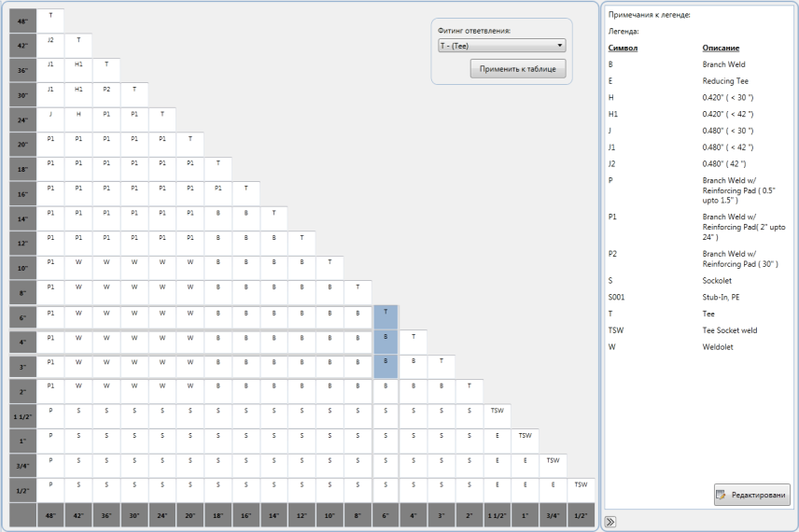The height and width of the screenshot is (532, 799).
Task: Select the 'S001' legend symbol
Action: [x=616, y=297]
